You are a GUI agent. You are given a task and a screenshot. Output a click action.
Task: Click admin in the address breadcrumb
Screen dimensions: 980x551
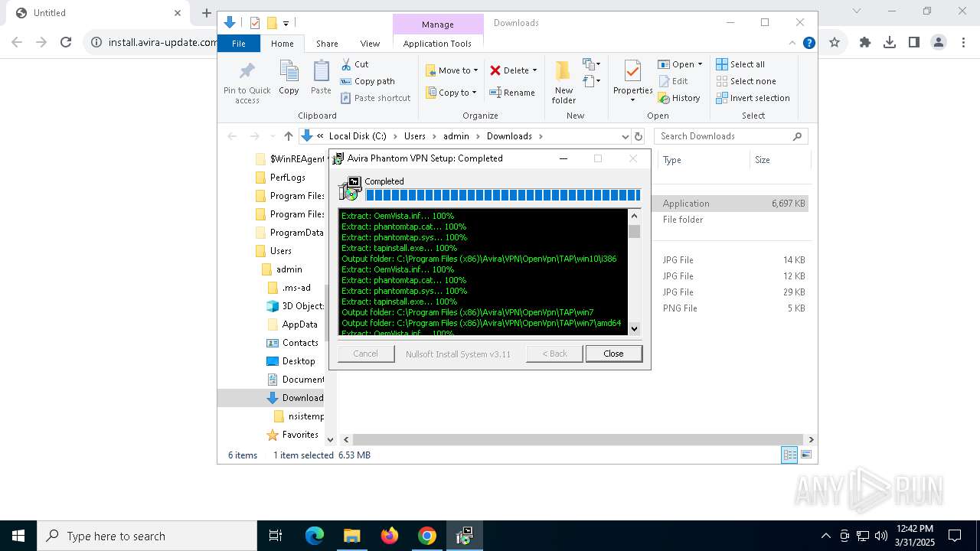pos(456,136)
